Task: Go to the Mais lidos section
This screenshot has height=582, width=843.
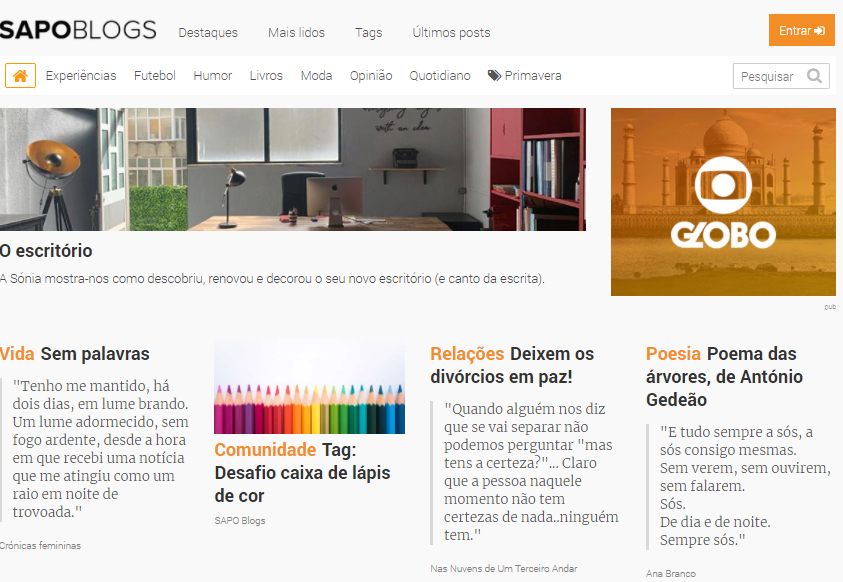Action: pyautogui.click(x=296, y=33)
